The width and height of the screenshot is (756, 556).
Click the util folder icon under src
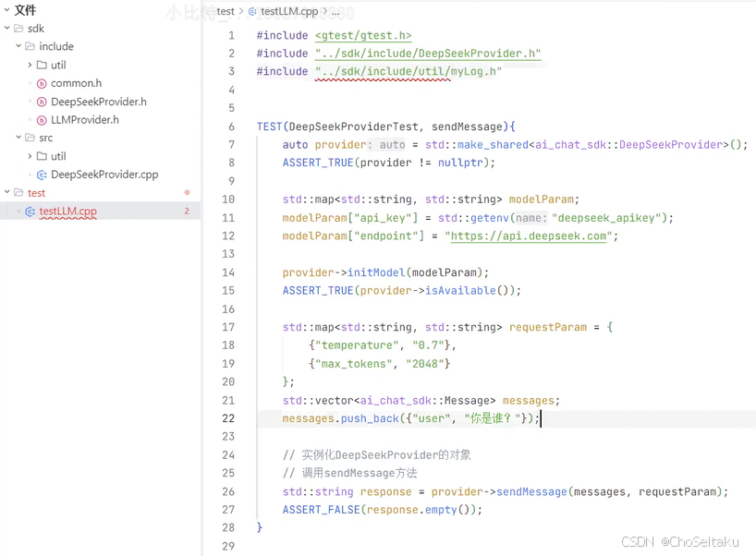[42, 156]
